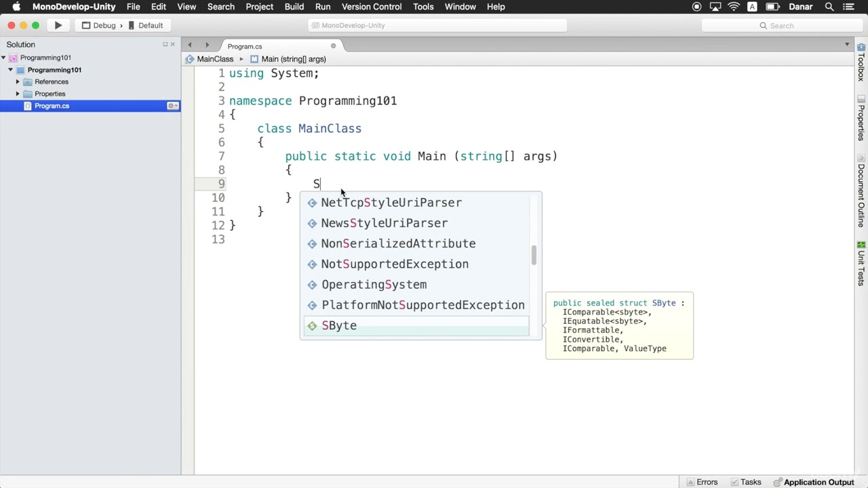The width and height of the screenshot is (868, 488).
Task: Open Spotlight search
Action: click(x=829, y=7)
